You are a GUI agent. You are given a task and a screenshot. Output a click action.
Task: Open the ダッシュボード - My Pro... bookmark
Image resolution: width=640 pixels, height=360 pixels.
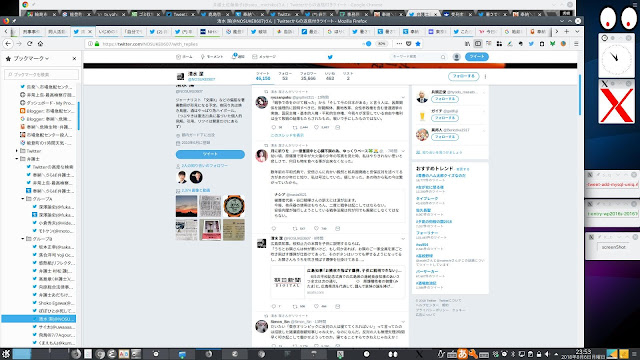point(47,103)
